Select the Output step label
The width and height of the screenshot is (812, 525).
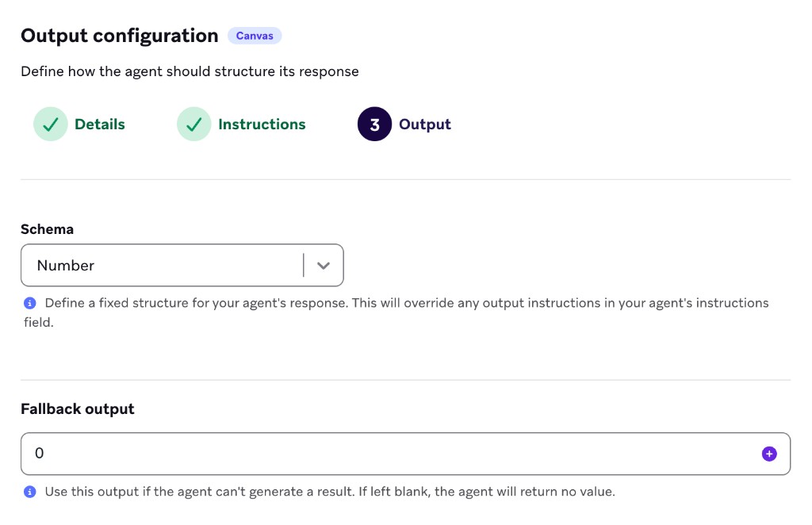coord(425,125)
